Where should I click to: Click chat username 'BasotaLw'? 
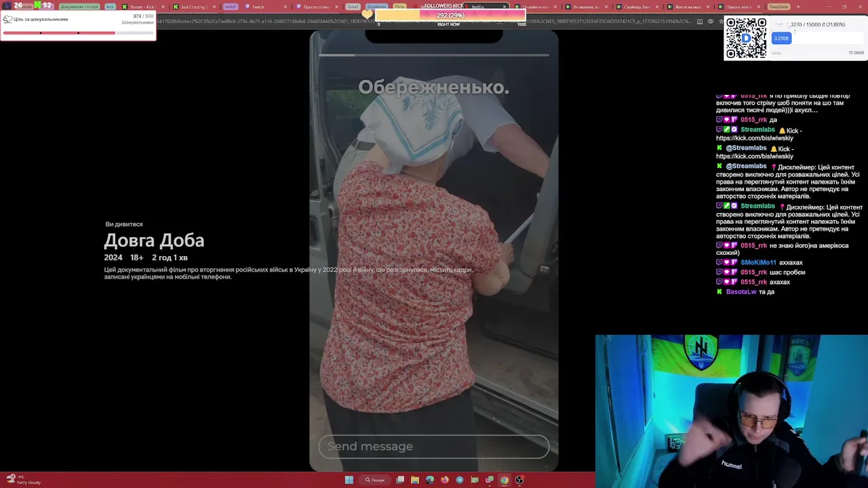point(741,291)
